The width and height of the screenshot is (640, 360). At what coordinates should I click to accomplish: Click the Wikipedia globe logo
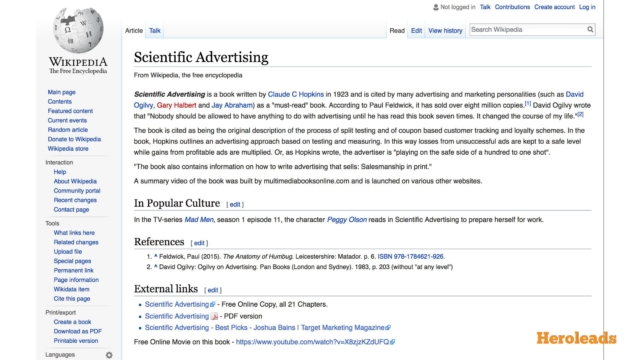tap(78, 31)
